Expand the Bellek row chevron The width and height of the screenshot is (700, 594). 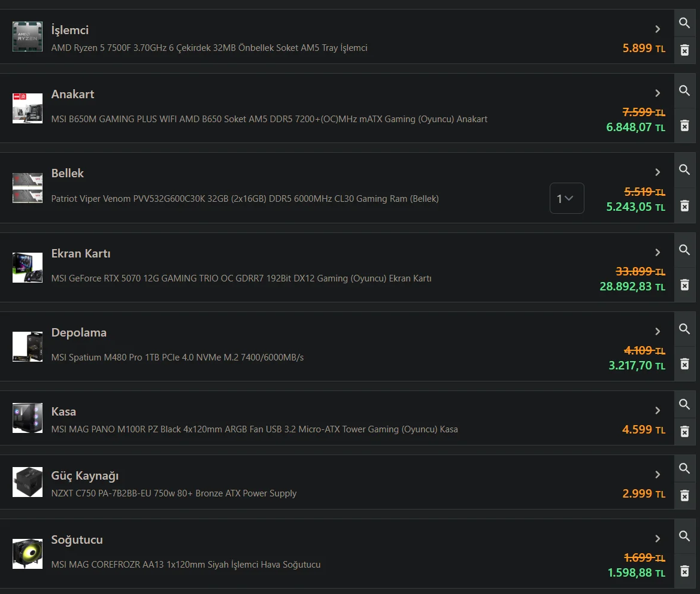point(657,172)
